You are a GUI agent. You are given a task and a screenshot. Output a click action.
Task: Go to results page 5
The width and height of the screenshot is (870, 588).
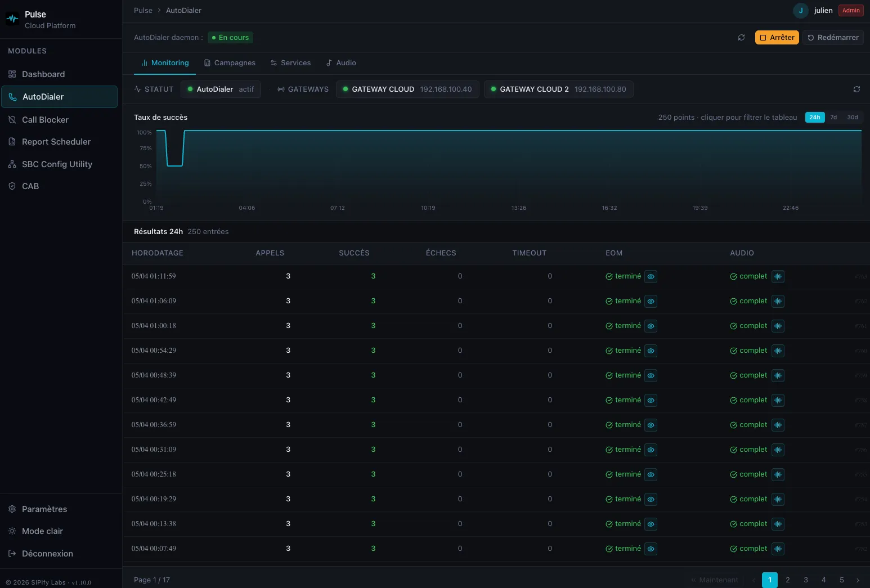coord(842,580)
